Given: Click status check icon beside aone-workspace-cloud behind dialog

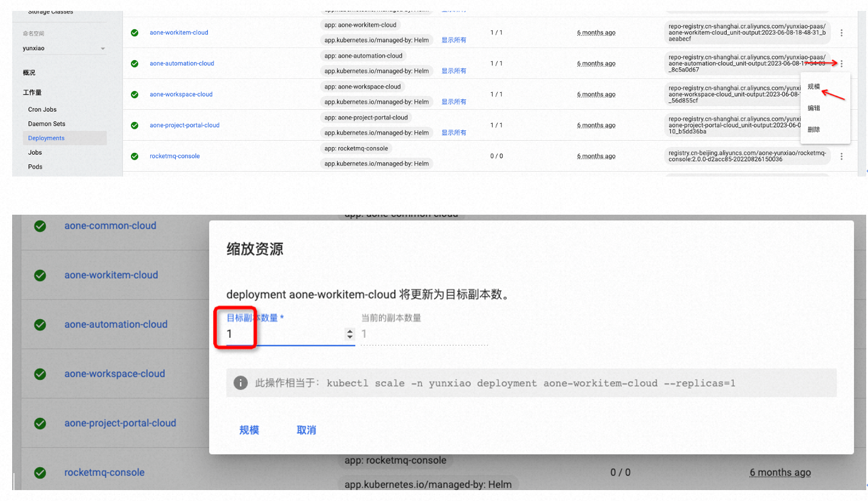Looking at the screenshot, I should (x=40, y=374).
